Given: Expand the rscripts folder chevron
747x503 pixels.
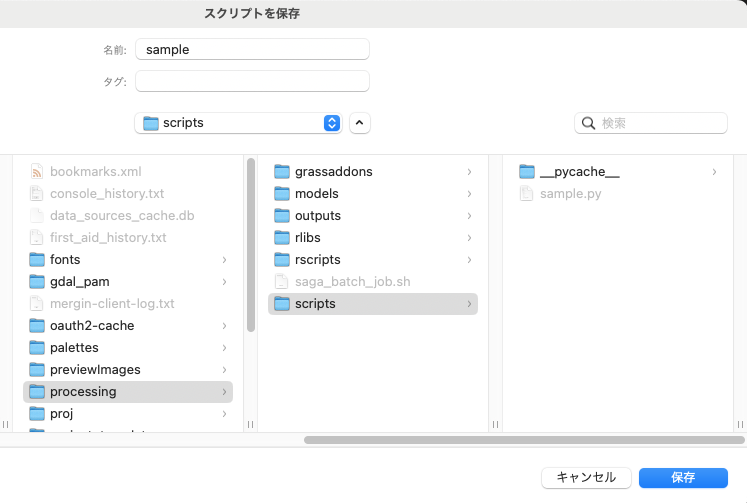Looking at the screenshot, I should (469, 260).
